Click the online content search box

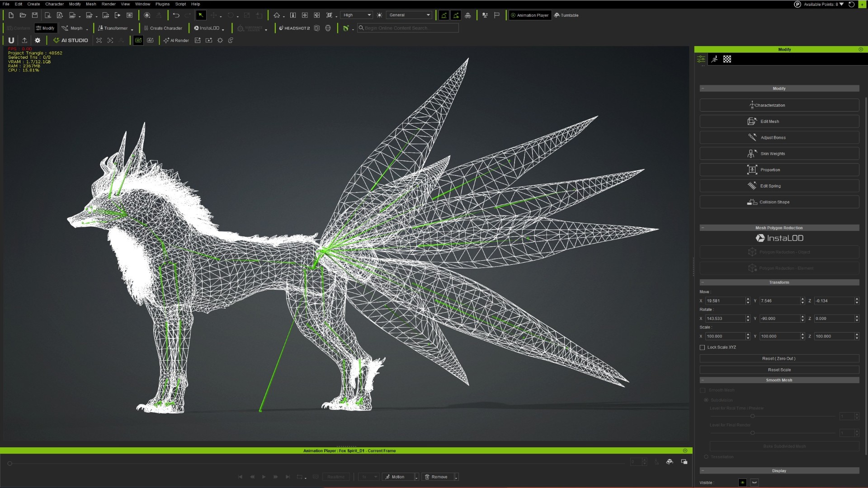click(x=408, y=28)
